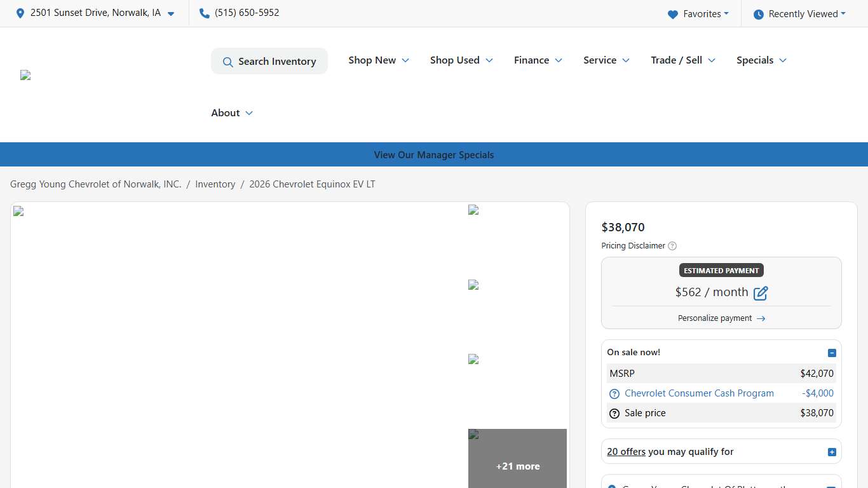Click the Search Inventory field
Image resolution: width=868 pixels, height=488 pixels.
(269, 62)
